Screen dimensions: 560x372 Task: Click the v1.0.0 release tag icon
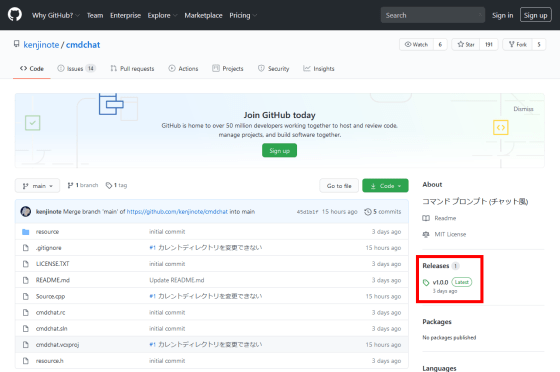(426, 282)
